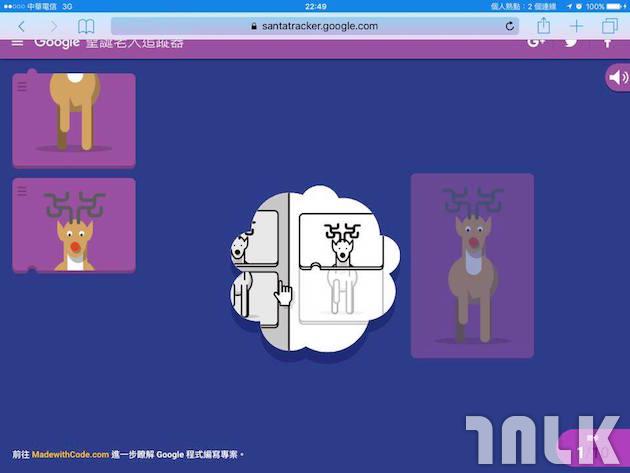Share on Twitter bird icon
630x473 pixels.
[571, 42]
